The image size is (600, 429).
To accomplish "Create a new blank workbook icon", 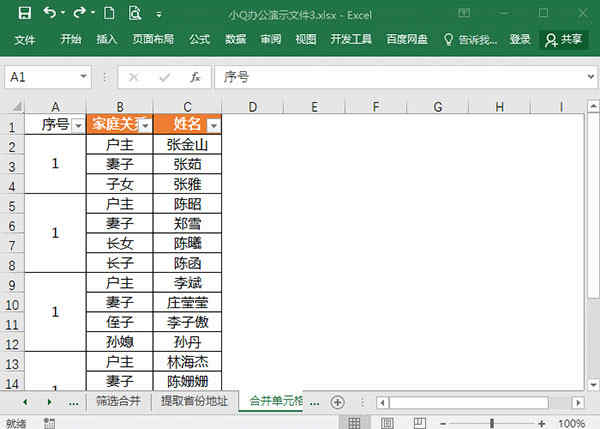I will 109,14.
